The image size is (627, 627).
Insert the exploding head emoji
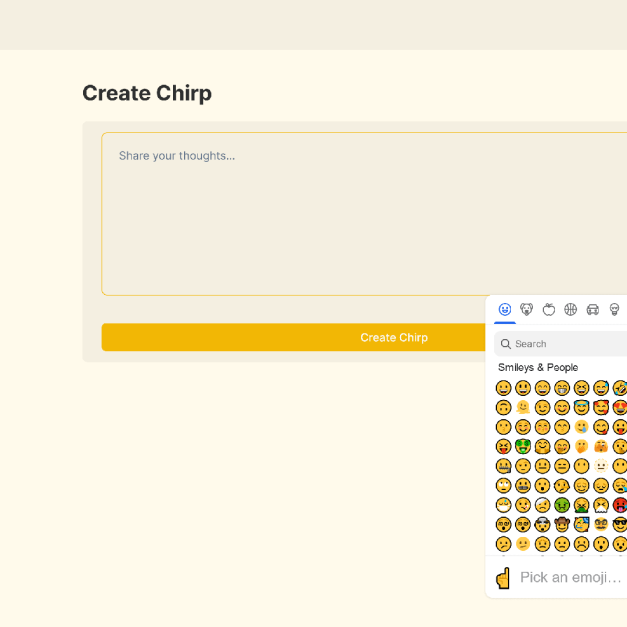543,525
